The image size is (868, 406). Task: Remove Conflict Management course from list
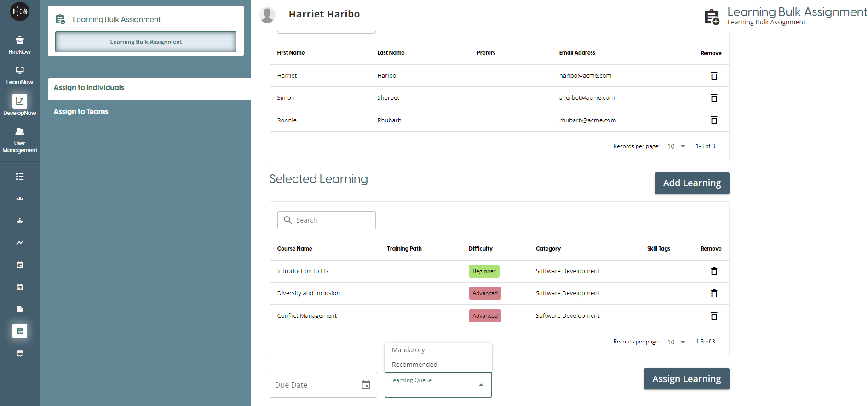[x=714, y=316]
